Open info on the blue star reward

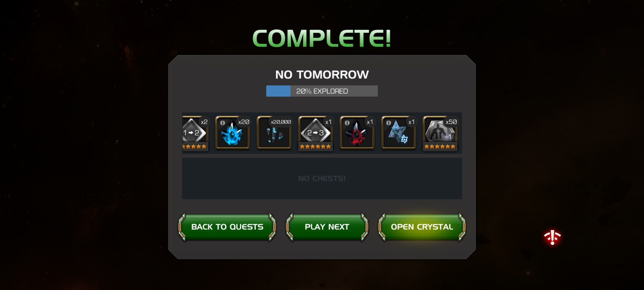(389, 123)
